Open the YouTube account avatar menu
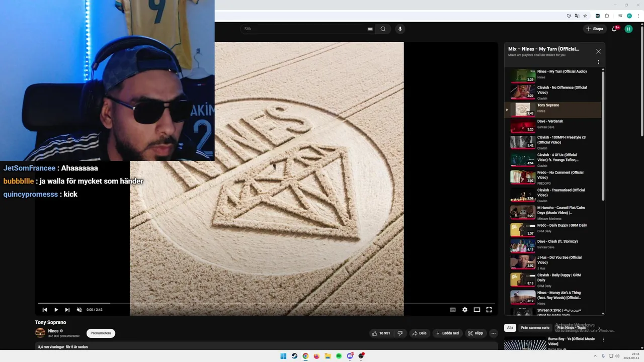 pyautogui.click(x=628, y=29)
